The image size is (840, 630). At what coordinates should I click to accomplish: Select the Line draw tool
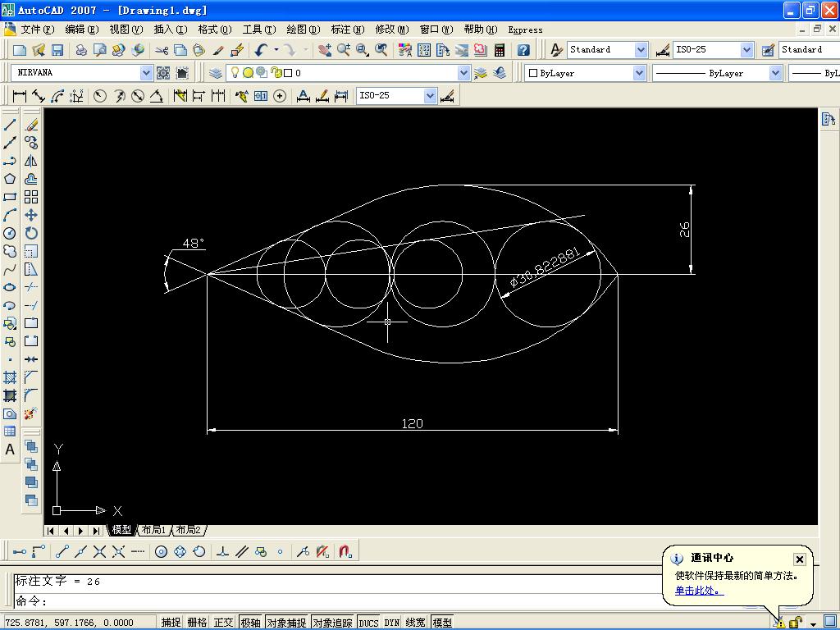click(x=10, y=125)
